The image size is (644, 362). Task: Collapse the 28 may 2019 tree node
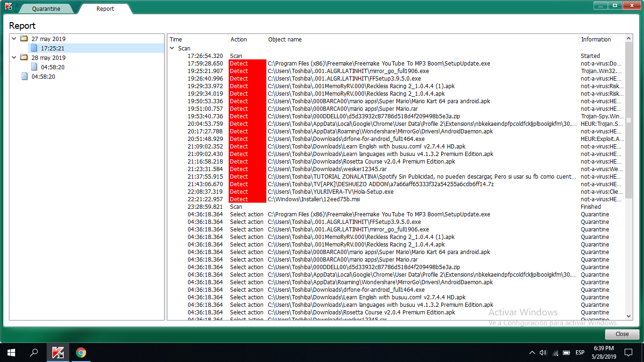click(x=14, y=58)
